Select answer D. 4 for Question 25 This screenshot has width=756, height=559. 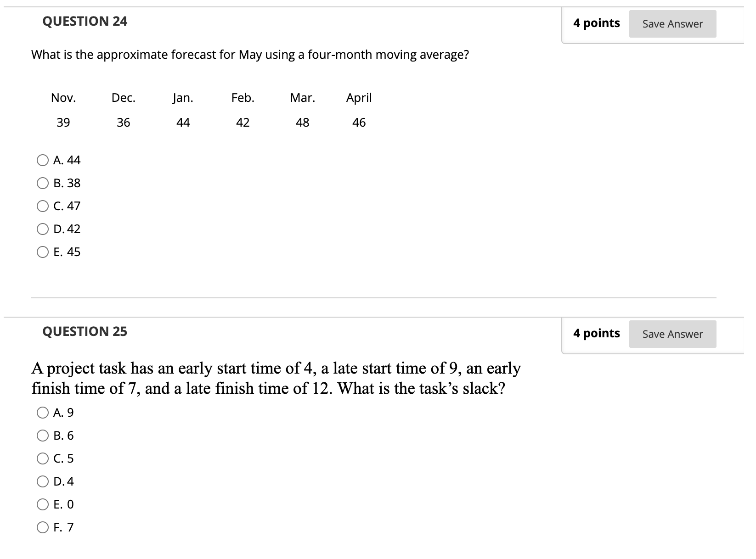[42, 481]
